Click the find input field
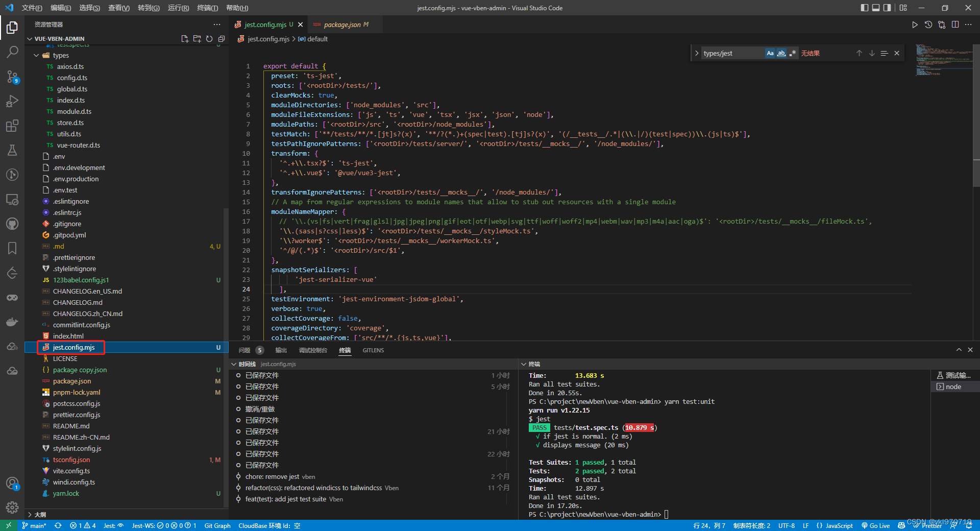 733,53
